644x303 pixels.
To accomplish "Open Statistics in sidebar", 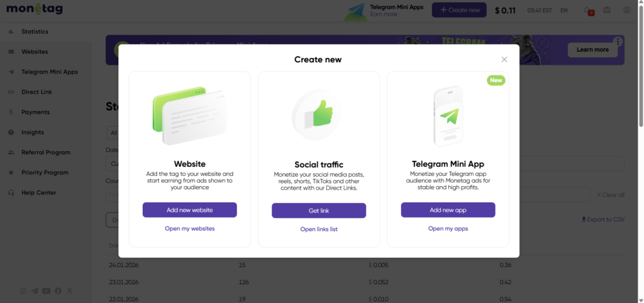I will (35, 31).
